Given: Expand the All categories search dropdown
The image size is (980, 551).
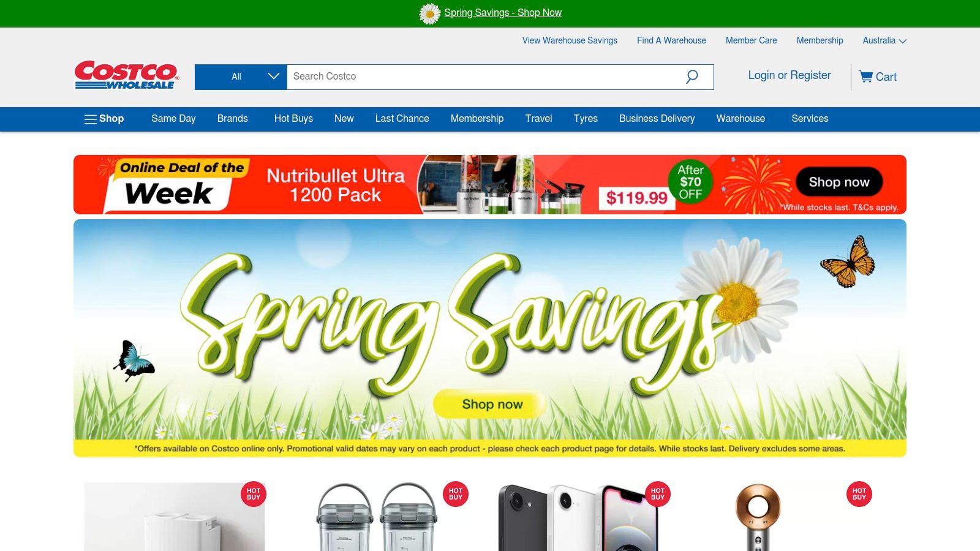Looking at the screenshot, I should [241, 77].
